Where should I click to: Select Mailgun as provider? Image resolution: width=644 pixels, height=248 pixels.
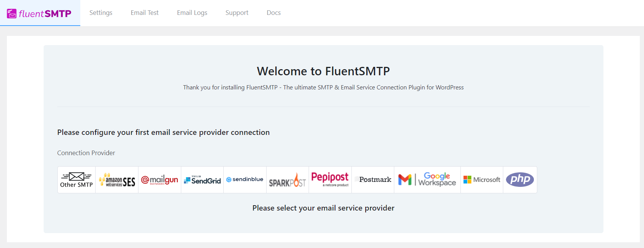pyautogui.click(x=159, y=180)
